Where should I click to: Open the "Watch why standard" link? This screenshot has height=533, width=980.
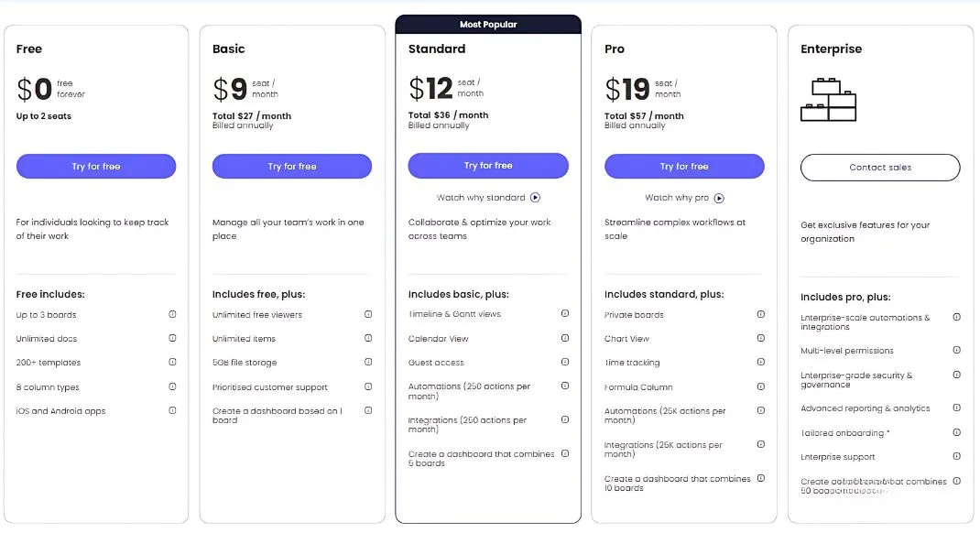coord(481,197)
